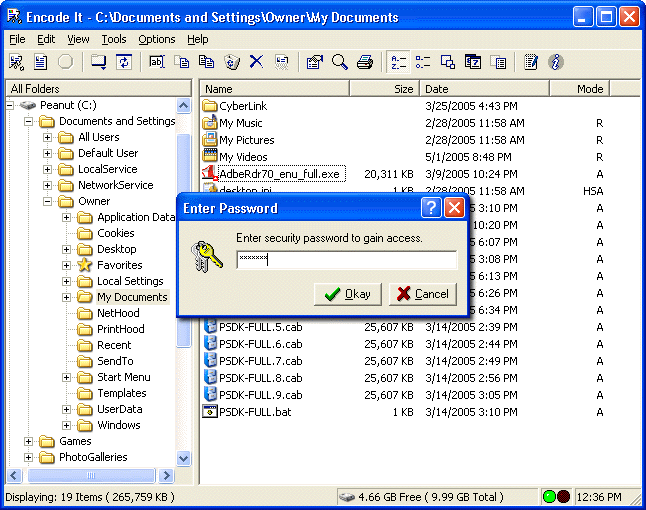The height and width of the screenshot is (510, 646).
Task: Click the info icon at toolbar end
Action: (x=556, y=62)
